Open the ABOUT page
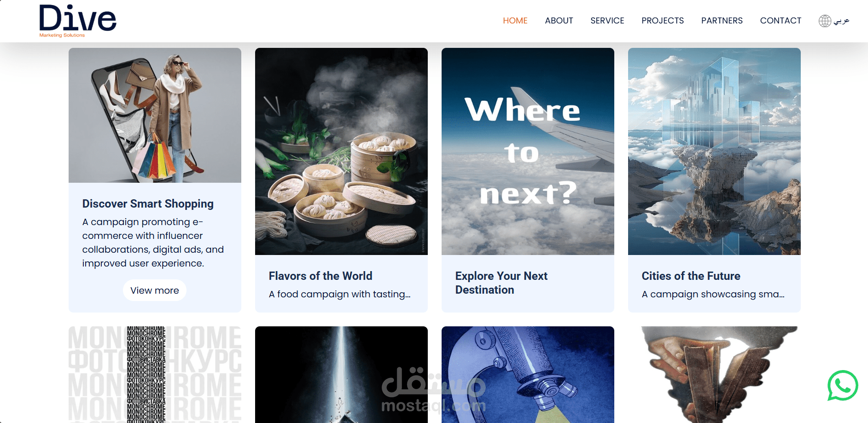Screen dimensions: 868x423 point(559,21)
